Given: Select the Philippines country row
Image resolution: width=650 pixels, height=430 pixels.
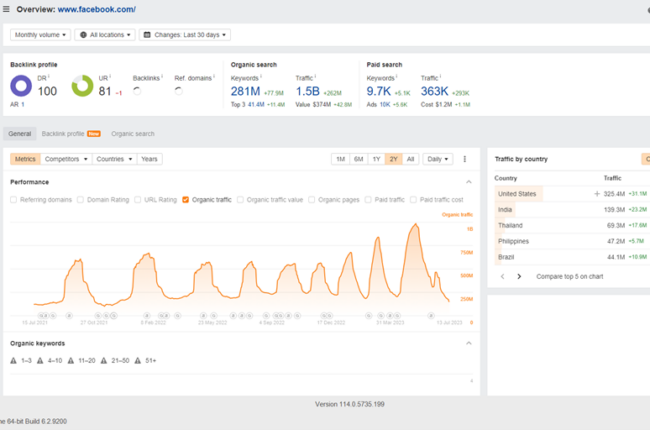Looking at the screenshot, I should pos(572,241).
